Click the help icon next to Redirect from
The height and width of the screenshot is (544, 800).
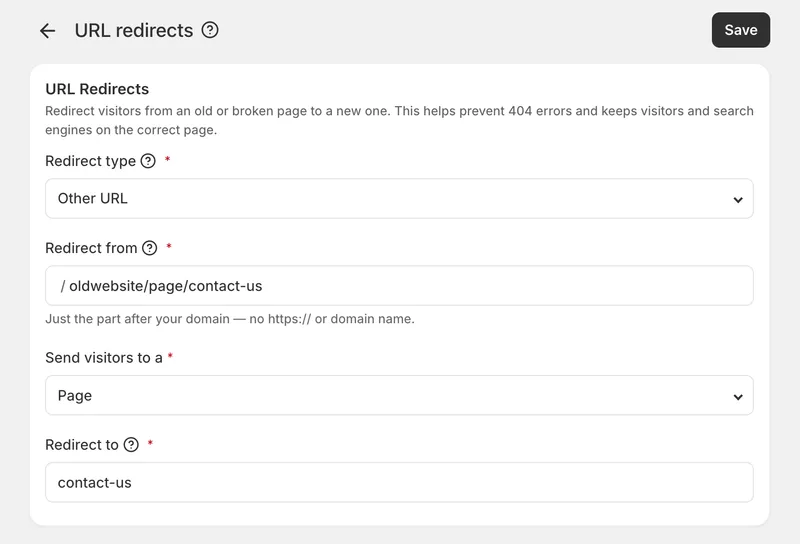(x=149, y=248)
